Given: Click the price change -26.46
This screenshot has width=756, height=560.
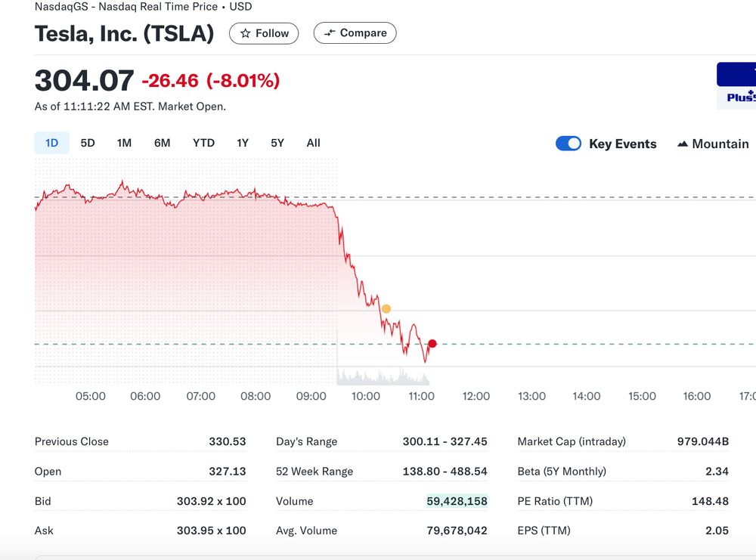Looking at the screenshot, I should pos(169,80).
